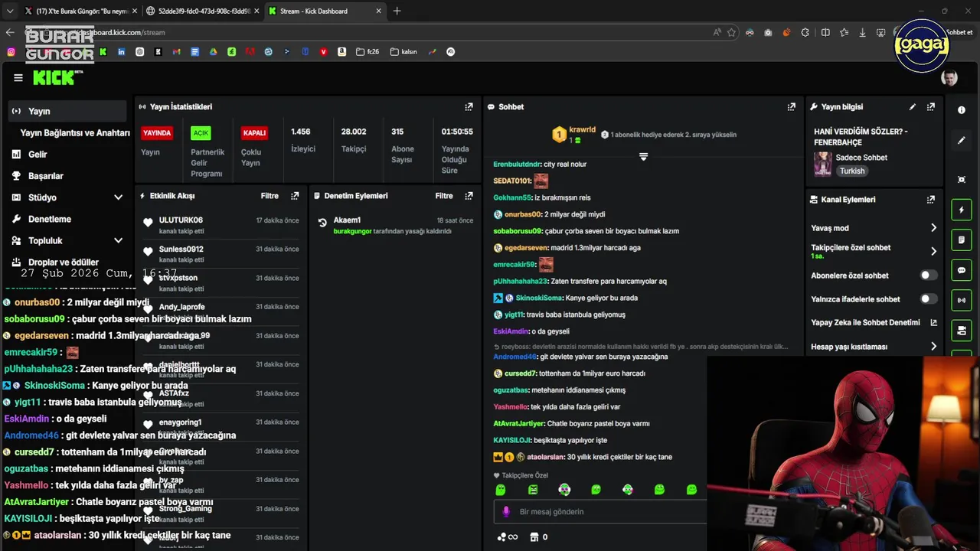Viewport: 980px width, 551px height.
Task: Pop out the Yayın bilgisi panel
Action: click(x=931, y=107)
